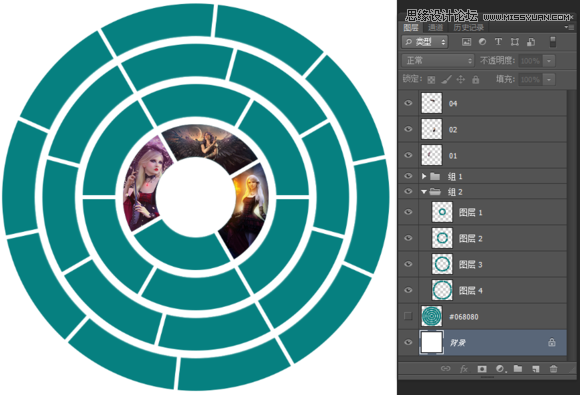Image resolution: width=580 pixels, height=395 pixels.
Task: Hide layer 01
Action: [408, 155]
